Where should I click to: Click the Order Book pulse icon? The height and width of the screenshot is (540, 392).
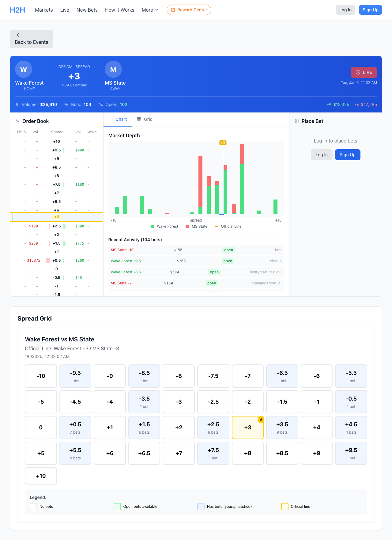(17, 121)
